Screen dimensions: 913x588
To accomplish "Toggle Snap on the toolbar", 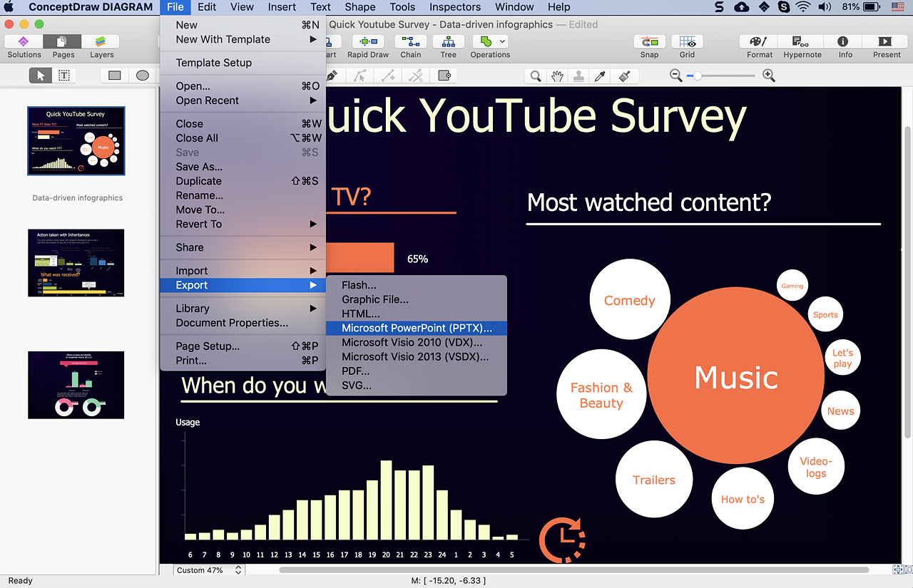I will click(x=649, y=47).
